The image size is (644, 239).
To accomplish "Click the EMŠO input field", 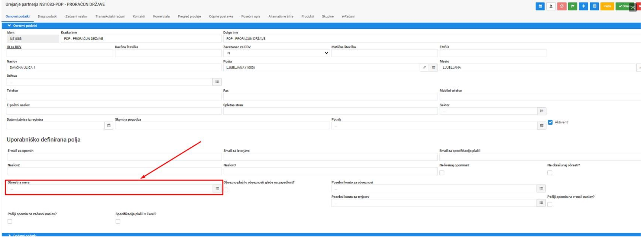I will pyautogui.click(x=493, y=53).
